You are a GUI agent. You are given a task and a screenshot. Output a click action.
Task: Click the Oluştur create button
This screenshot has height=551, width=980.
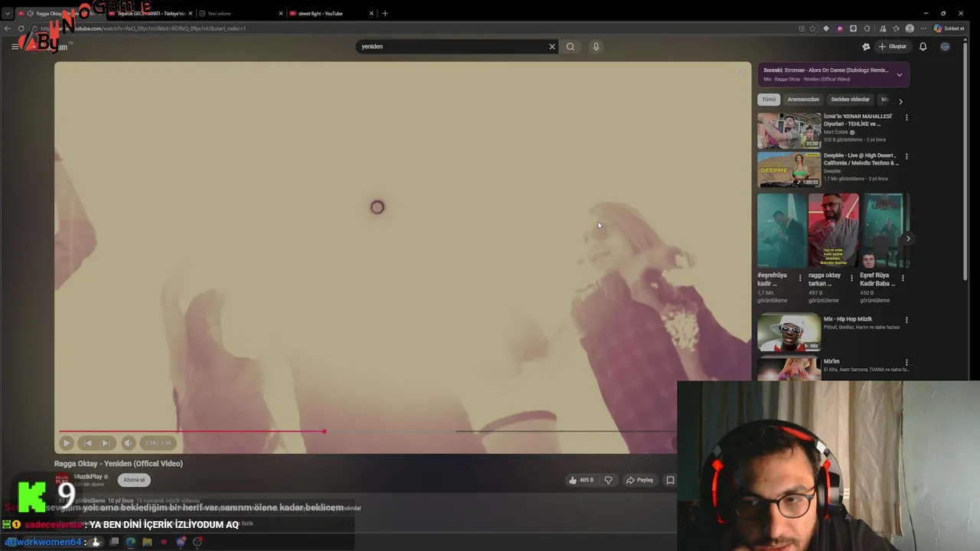[x=893, y=47]
